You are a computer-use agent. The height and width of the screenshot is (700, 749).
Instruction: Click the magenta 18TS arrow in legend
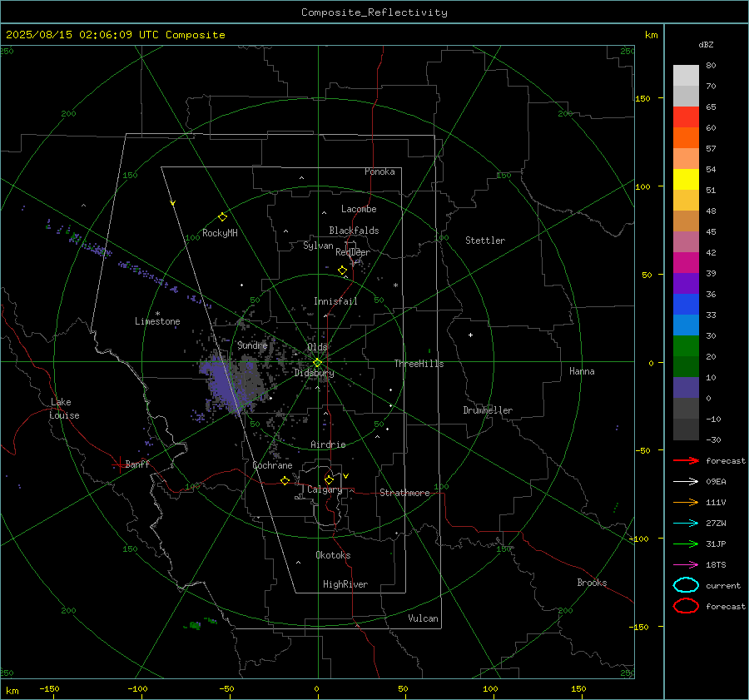(686, 565)
